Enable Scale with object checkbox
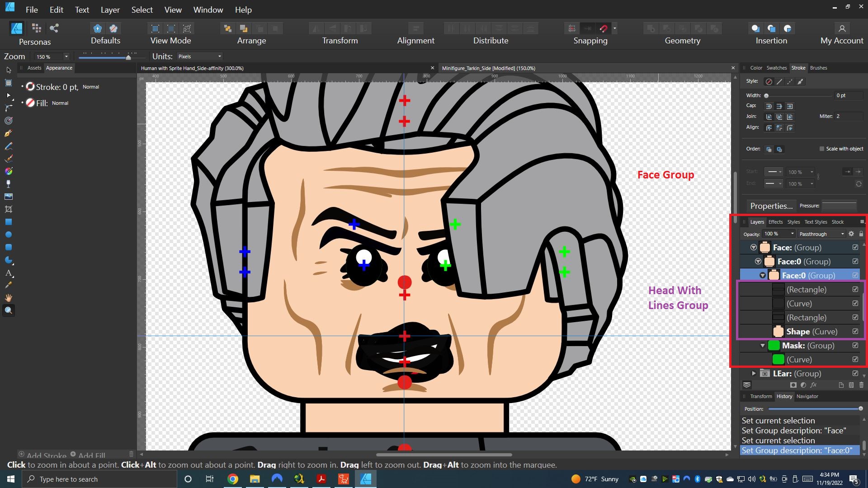This screenshot has height=488, width=868. click(822, 149)
